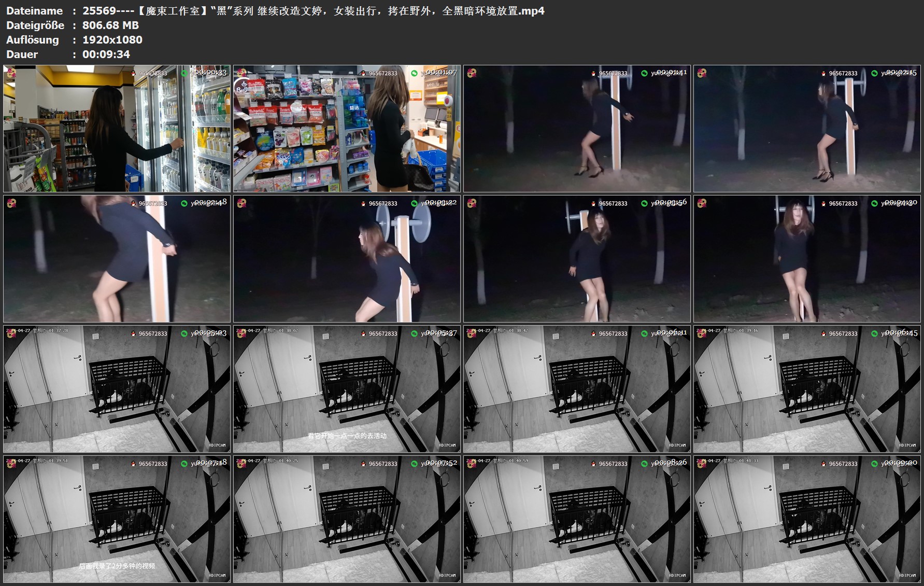Click the green WeChat icon in the 00:09:00 thumbnail
Viewport: 924px width, 586px height.
coord(874,464)
